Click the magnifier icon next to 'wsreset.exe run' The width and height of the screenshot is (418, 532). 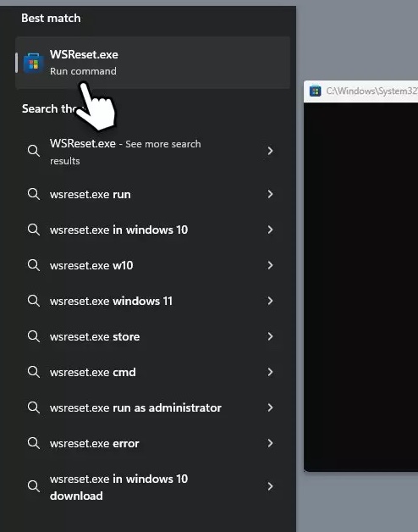click(x=34, y=194)
